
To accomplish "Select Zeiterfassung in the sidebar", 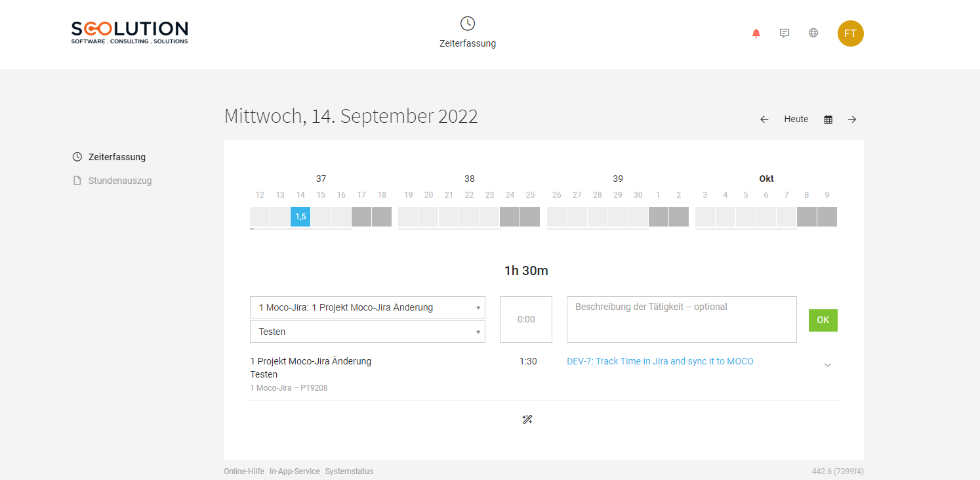I will (x=117, y=157).
